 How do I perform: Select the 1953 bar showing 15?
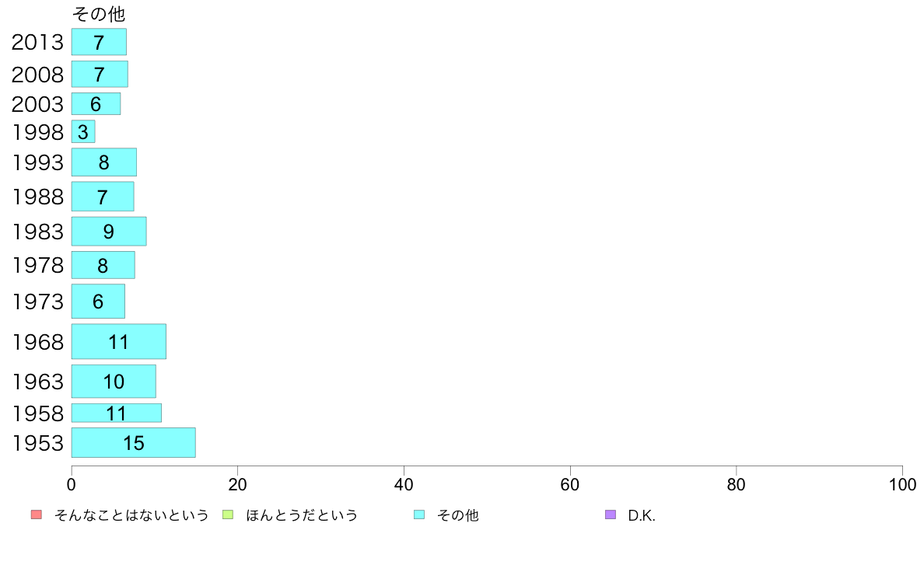[x=134, y=442]
